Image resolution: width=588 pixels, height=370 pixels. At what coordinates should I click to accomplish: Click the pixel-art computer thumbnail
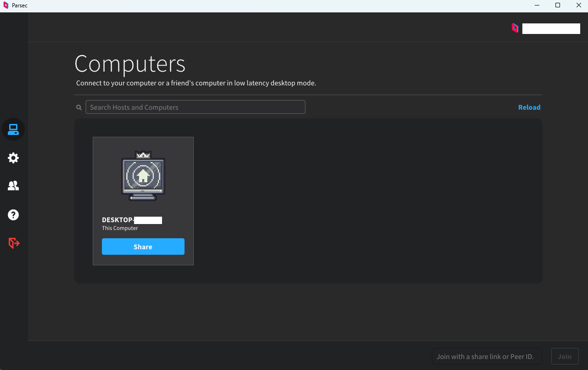pyautogui.click(x=143, y=176)
